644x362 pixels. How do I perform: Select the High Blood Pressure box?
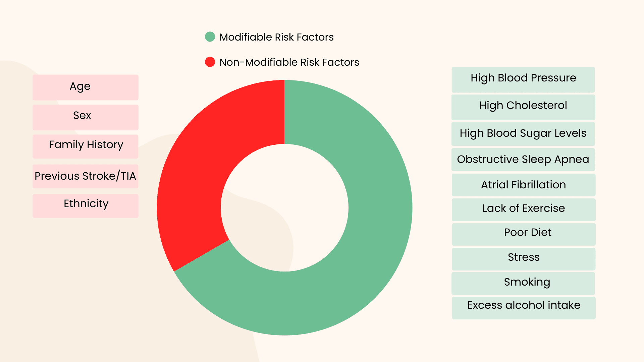pyautogui.click(x=523, y=79)
